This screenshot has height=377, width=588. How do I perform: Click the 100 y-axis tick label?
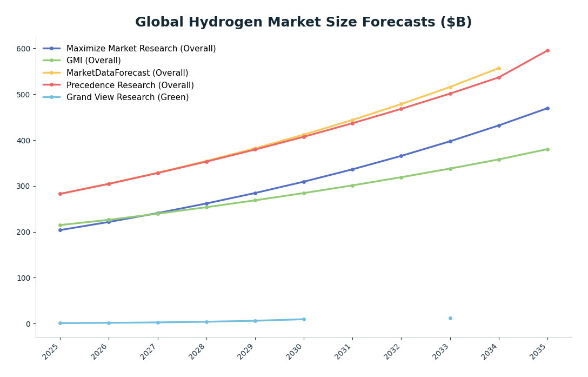(x=23, y=278)
